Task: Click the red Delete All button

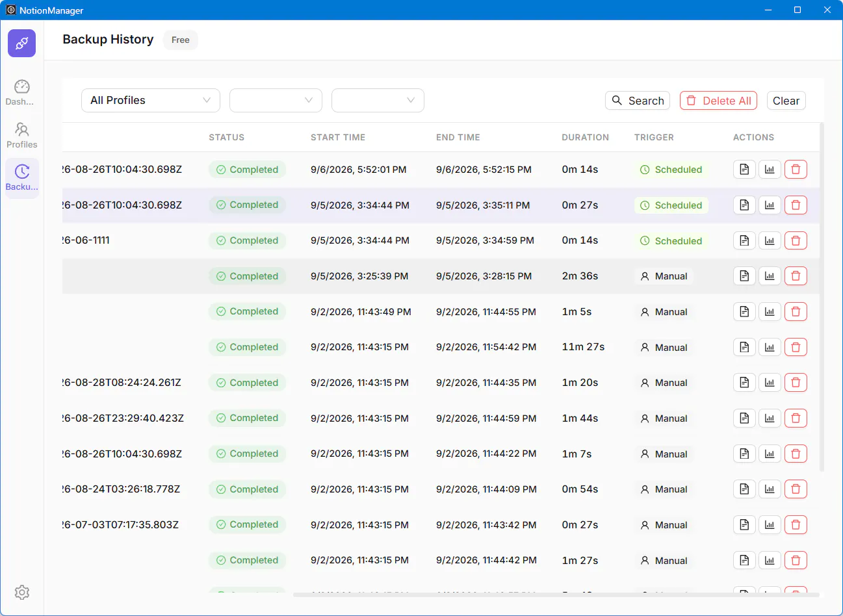Action: 718,101
